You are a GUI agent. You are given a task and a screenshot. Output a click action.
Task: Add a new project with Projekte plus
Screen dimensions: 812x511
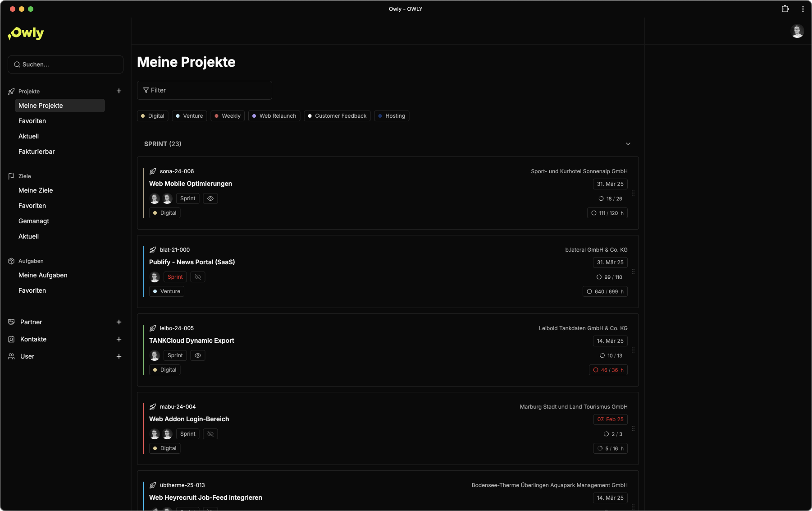point(119,91)
